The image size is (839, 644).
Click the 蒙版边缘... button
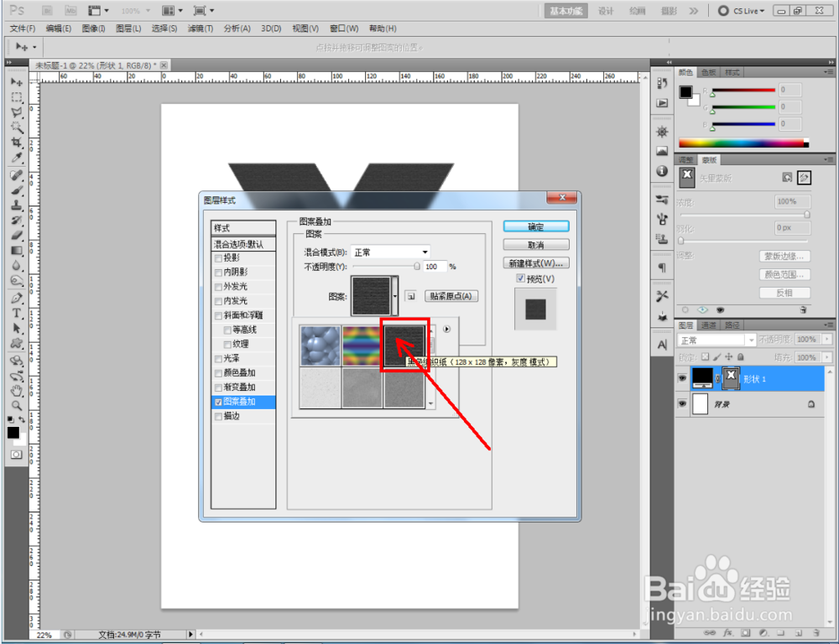click(x=784, y=257)
